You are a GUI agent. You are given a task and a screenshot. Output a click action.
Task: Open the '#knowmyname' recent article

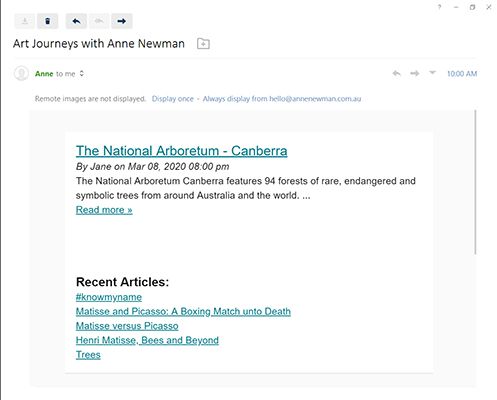[109, 297]
